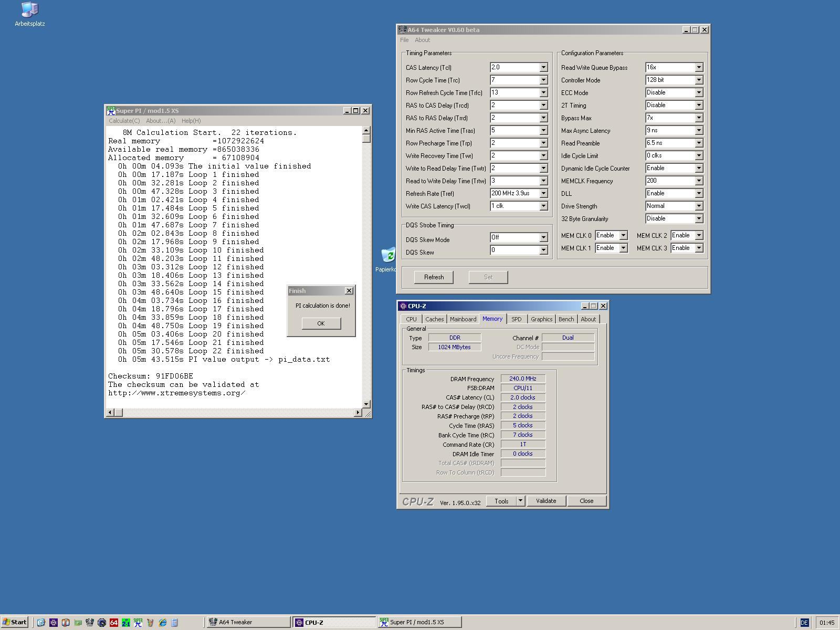Close the Finish dialog with its X

(x=349, y=291)
